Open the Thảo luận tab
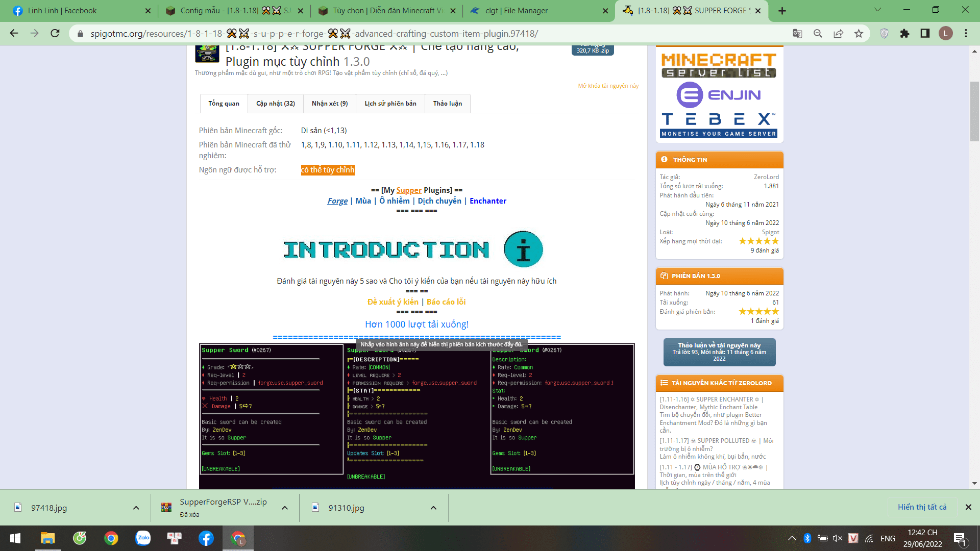 point(447,104)
